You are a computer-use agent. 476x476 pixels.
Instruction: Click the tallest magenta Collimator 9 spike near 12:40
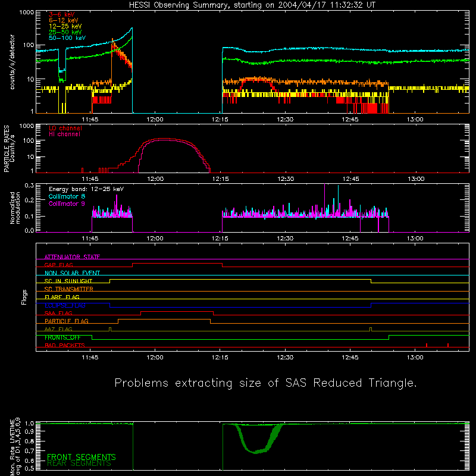(324, 199)
